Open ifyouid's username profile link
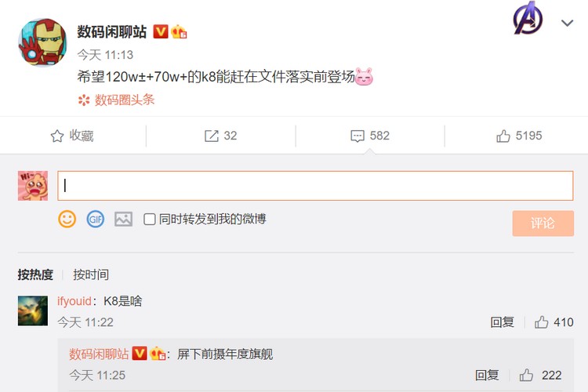The height and width of the screenshot is (392, 588). [x=74, y=301]
